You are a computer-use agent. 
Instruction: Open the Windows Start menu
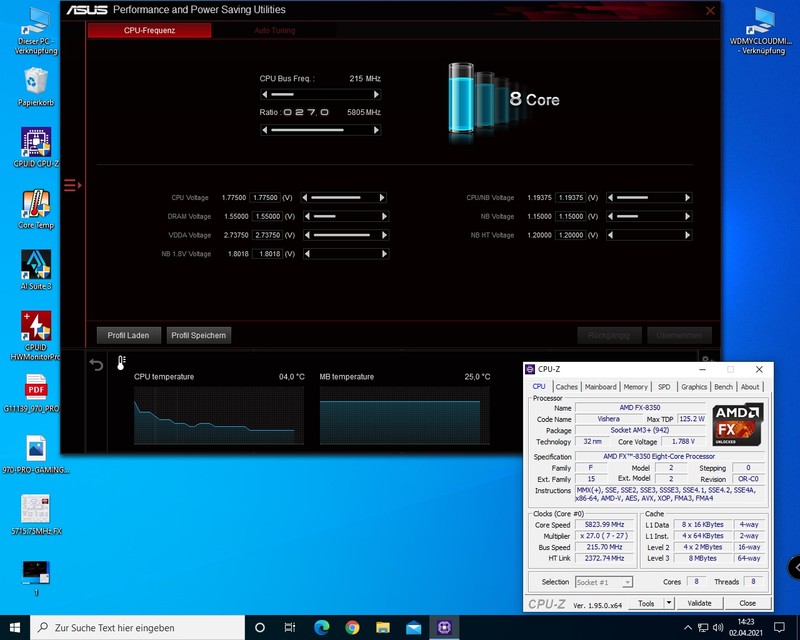coord(15,628)
